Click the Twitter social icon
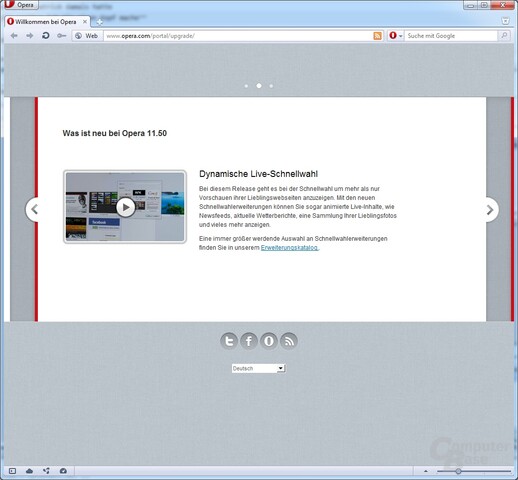 pyautogui.click(x=229, y=341)
